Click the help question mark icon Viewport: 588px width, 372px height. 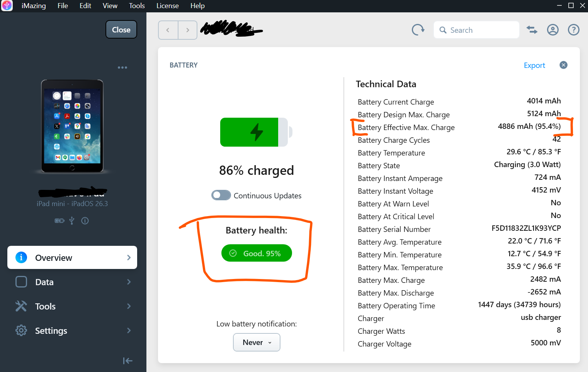[x=574, y=30]
